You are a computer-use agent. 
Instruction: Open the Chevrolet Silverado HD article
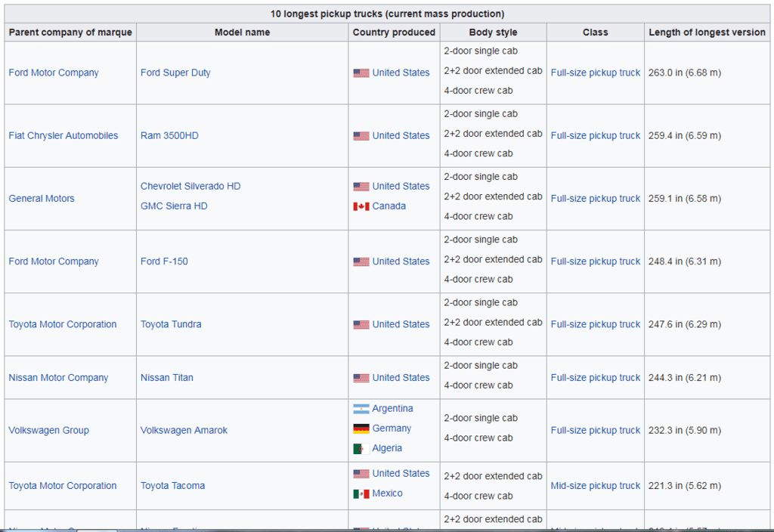[x=190, y=186]
